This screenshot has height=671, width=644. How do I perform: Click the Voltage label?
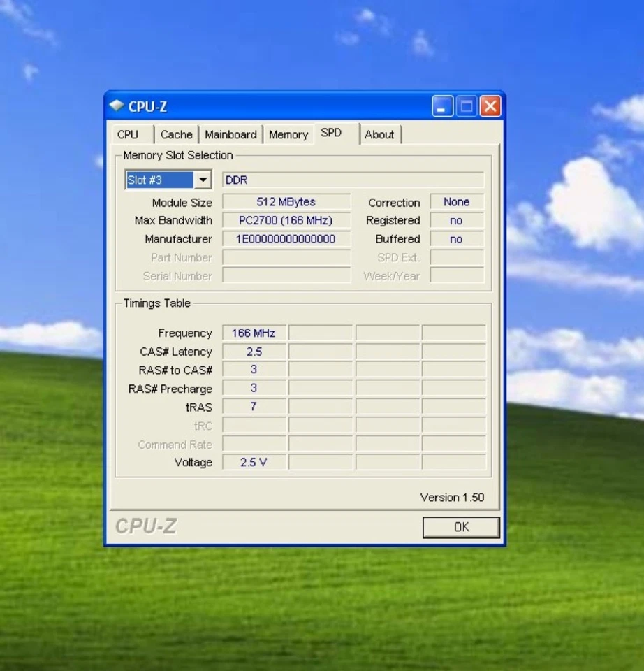pyautogui.click(x=193, y=463)
